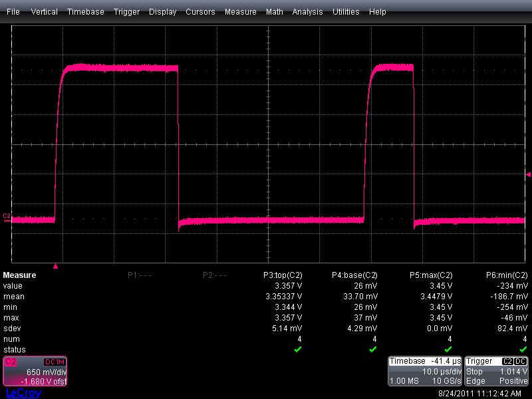Viewport: 532px width, 399px height.
Task: Open the Measure menu
Action: [x=240, y=11]
